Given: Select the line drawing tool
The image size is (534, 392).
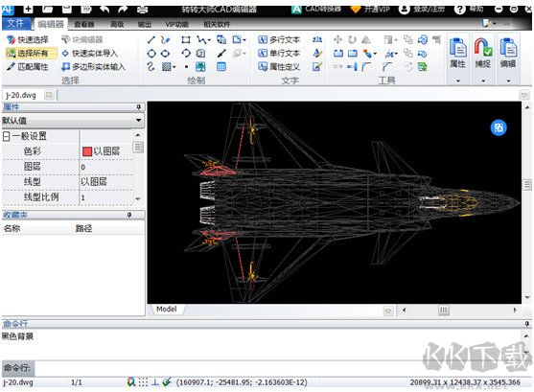Looking at the screenshot, I should tap(151, 40).
